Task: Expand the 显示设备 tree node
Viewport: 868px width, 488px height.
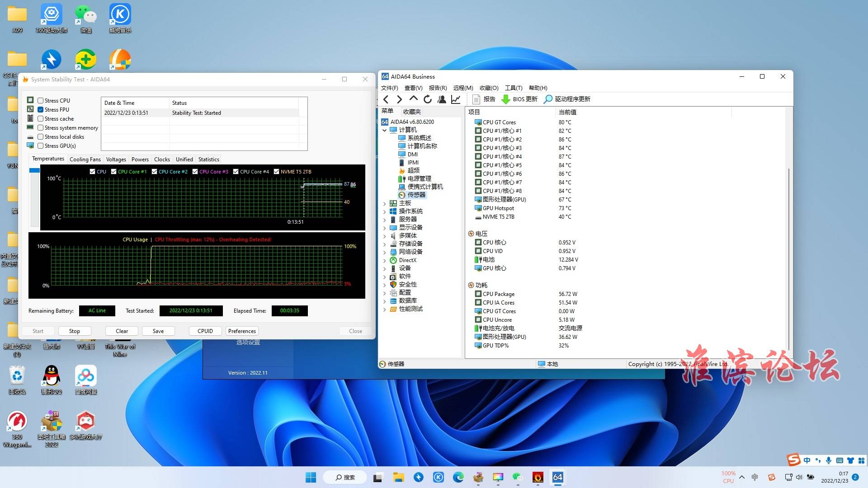Action: [x=385, y=228]
